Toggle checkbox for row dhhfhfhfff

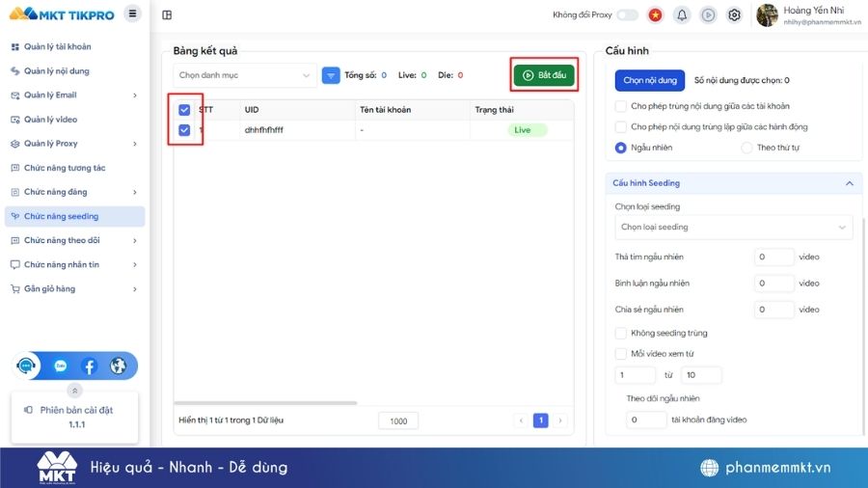point(184,130)
